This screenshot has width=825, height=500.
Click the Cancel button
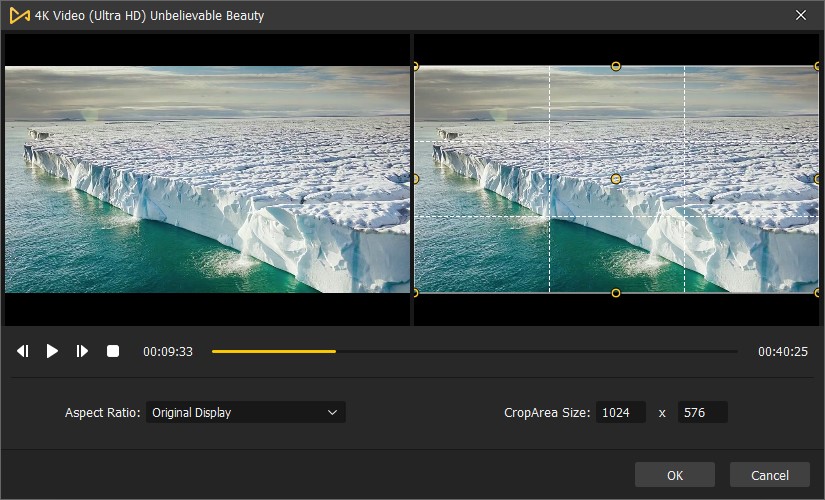click(769, 475)
